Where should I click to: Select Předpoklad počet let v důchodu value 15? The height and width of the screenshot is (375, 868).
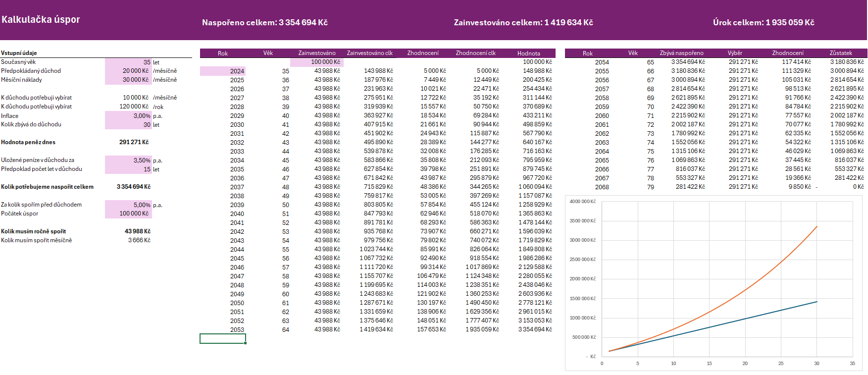128,169
